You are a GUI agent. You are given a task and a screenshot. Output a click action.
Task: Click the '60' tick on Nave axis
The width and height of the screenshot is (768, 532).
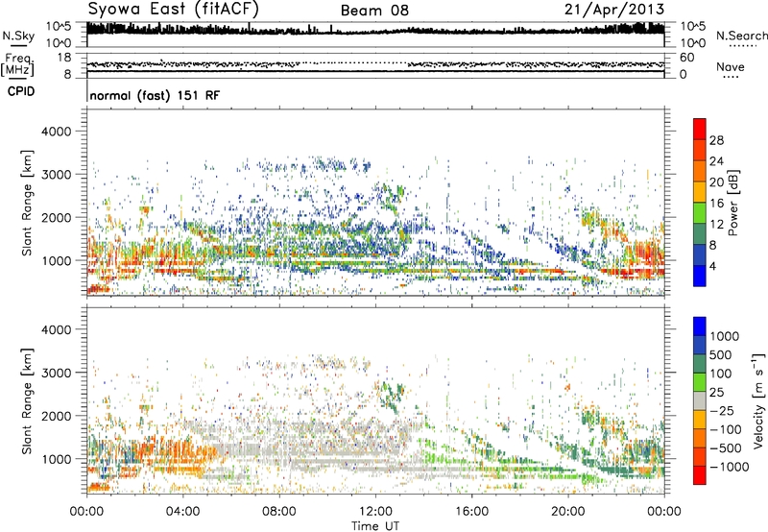687,58
